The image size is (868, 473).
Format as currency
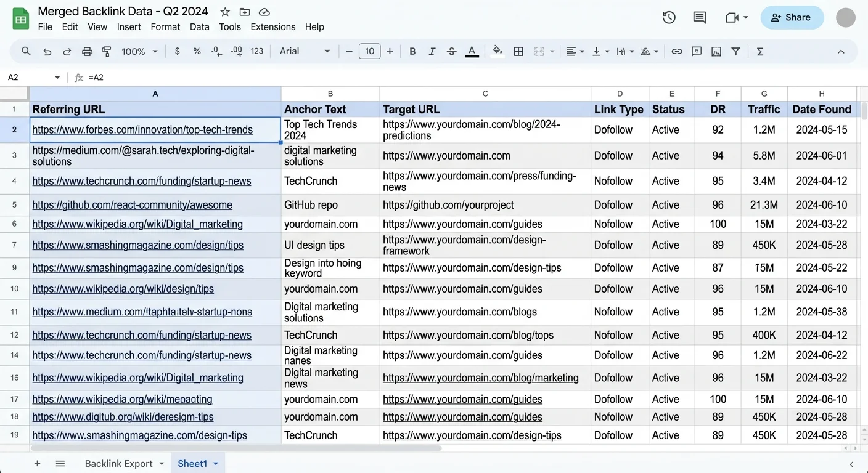coord(178,52)
